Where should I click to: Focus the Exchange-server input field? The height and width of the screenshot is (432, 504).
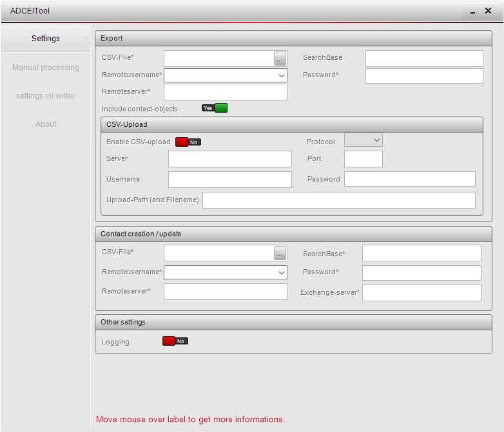[422, 293]
